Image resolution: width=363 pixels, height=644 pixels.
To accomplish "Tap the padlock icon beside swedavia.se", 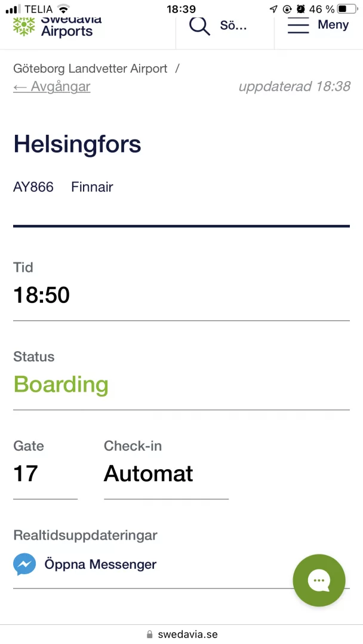I will [149, 634].
